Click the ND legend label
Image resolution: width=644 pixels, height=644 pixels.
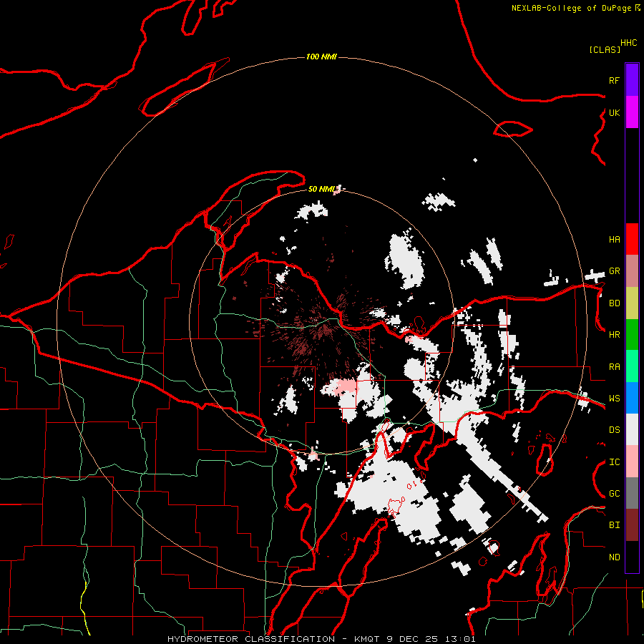coord(614,557)
